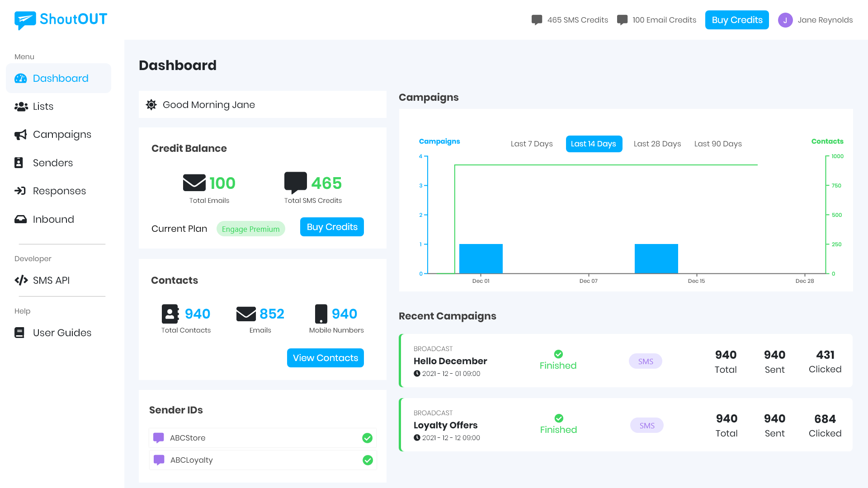
Task: Click the Dec 15 blue campaign bar
Action: (x=656, y=259)
